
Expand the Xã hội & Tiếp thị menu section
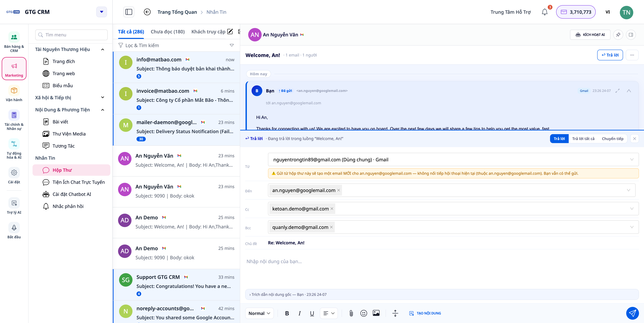[70, 97]
